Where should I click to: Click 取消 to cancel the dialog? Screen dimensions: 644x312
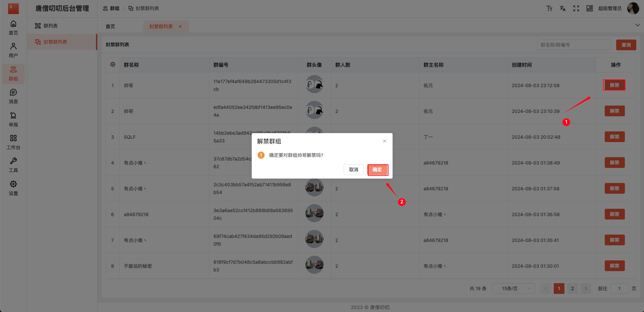point(353,170)
